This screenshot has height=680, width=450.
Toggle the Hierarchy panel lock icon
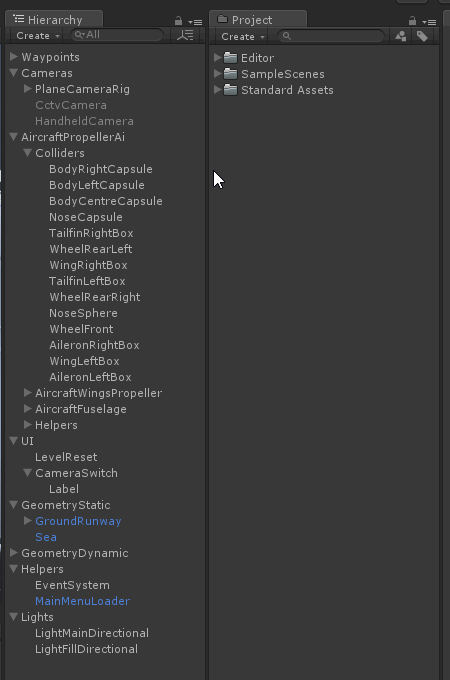(178, 20)
